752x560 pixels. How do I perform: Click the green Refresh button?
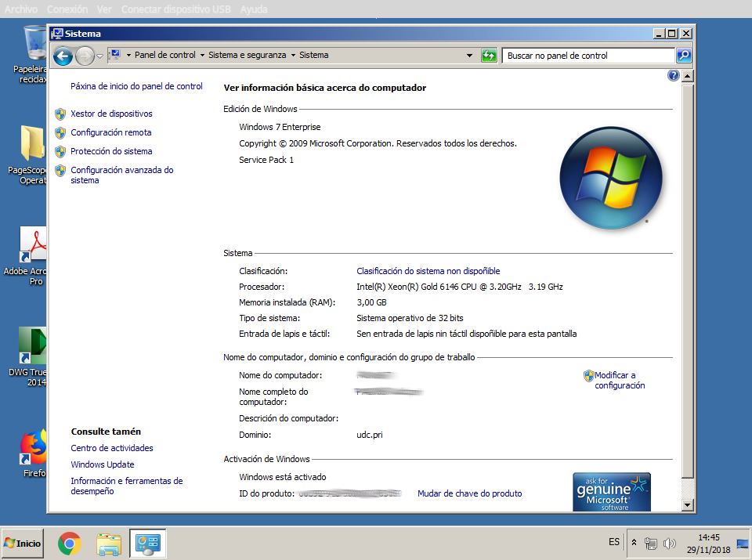pyautogui.click(x=489, y=55)
